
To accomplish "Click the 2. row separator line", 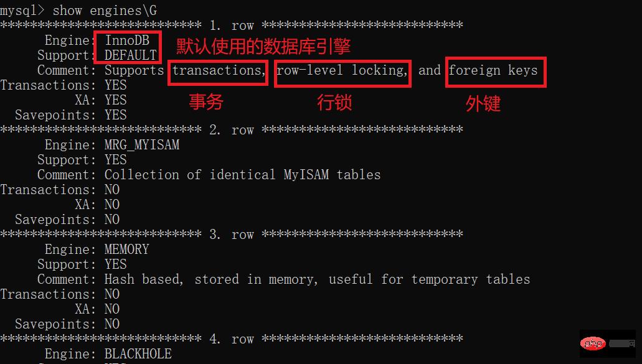I will 232,129.
